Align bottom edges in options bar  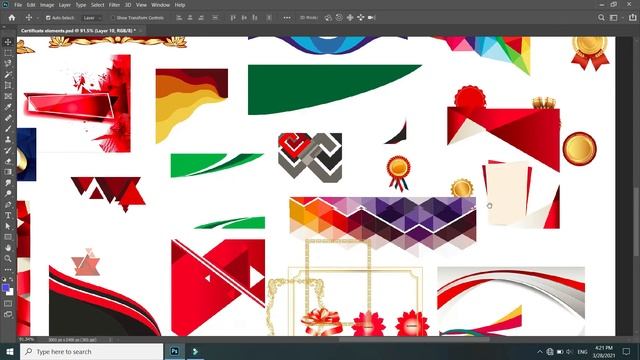coord(255,18)
